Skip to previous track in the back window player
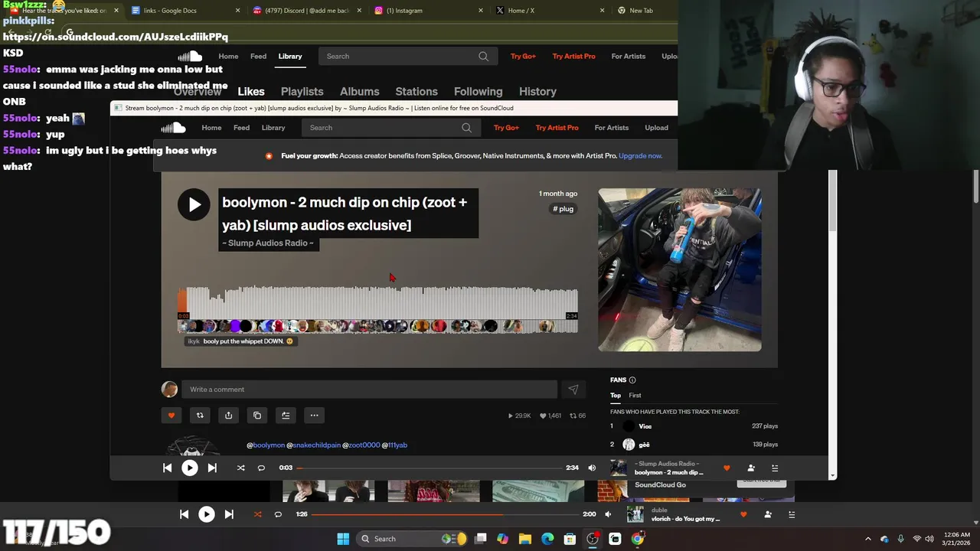 point(184,514)
